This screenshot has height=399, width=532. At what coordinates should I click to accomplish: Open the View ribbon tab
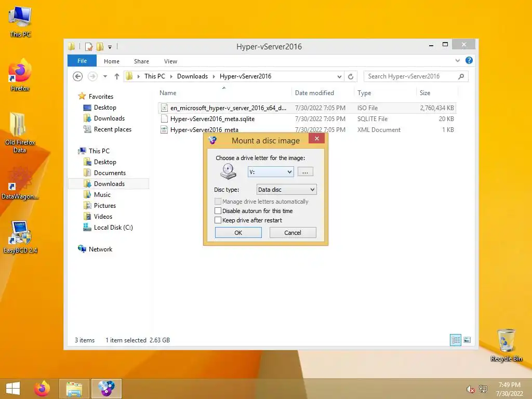pos(170,61)
